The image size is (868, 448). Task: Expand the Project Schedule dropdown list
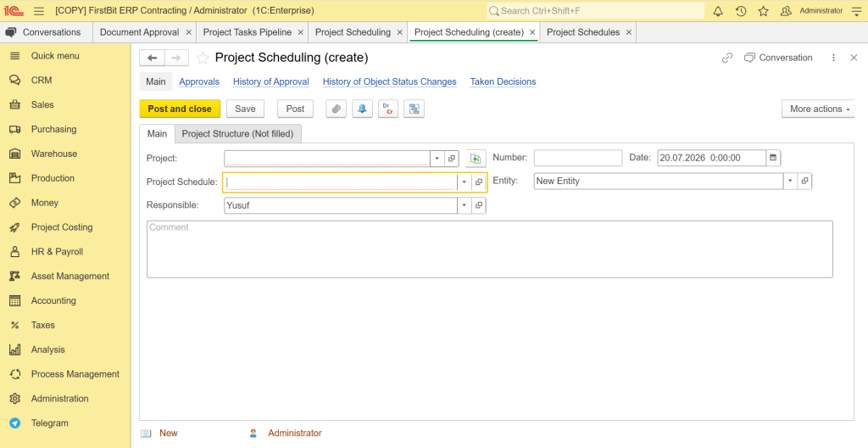point(465,182)
